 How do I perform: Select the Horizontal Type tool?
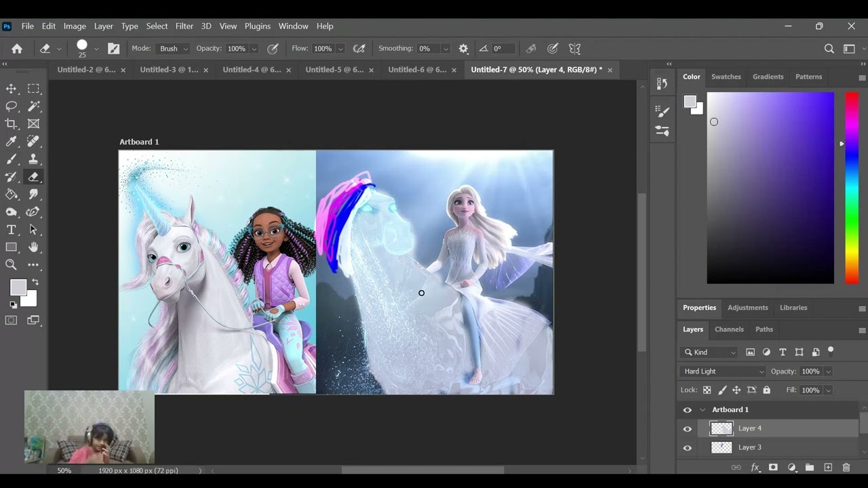point(12,230)
